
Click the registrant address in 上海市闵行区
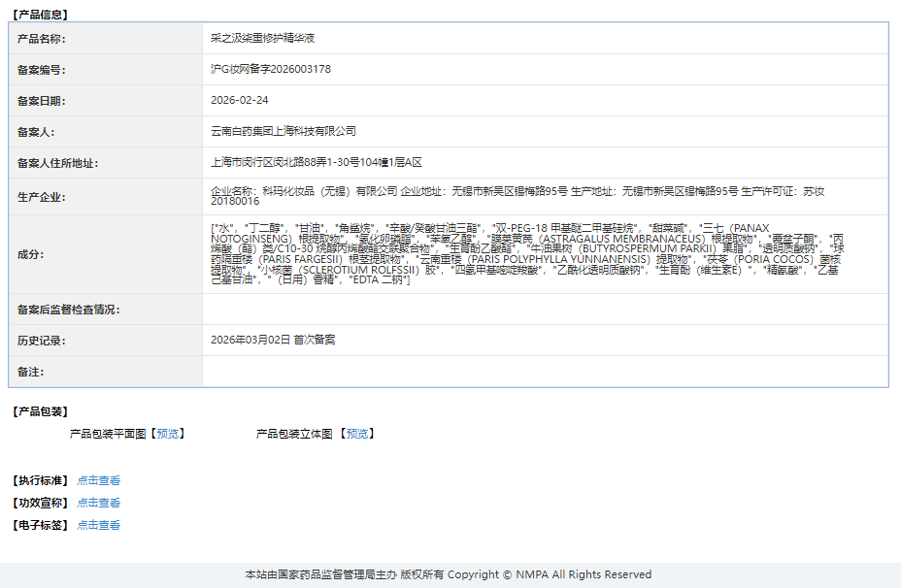[x=317, y=162]
